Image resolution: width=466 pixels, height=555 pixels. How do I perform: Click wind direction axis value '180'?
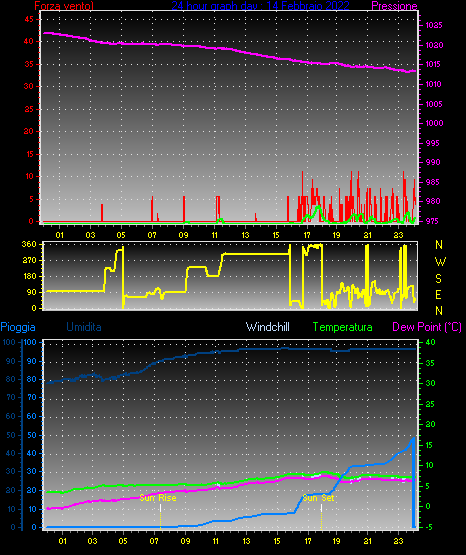[x=29, y=276]
